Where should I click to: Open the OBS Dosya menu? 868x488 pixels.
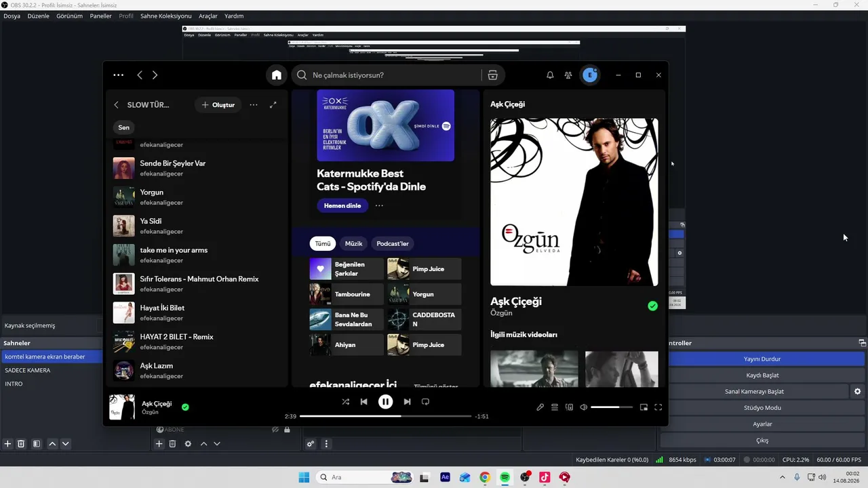(x=12, y=16)
